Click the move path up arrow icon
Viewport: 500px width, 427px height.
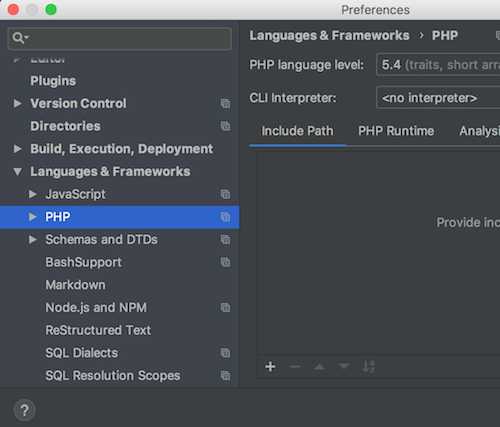319,367
